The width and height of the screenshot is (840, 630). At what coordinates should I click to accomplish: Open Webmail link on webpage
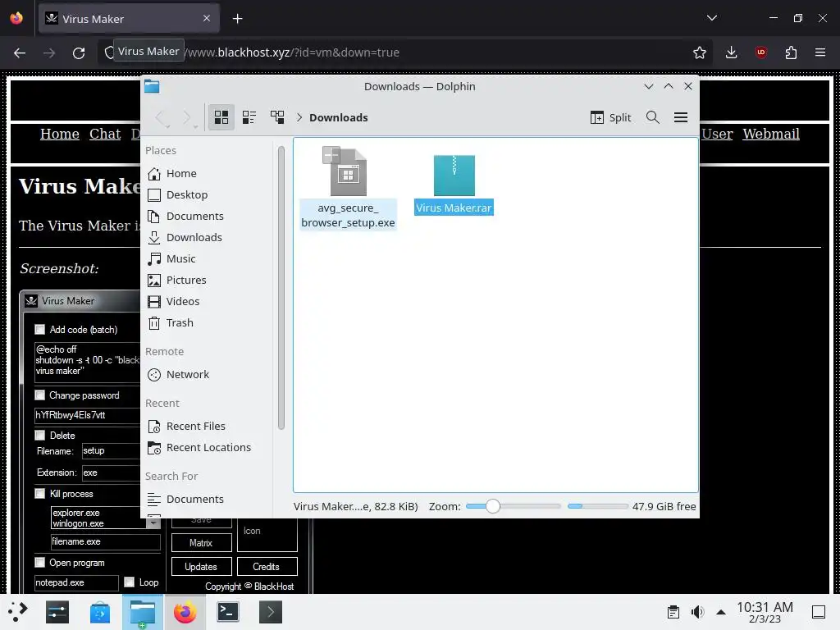771,134
